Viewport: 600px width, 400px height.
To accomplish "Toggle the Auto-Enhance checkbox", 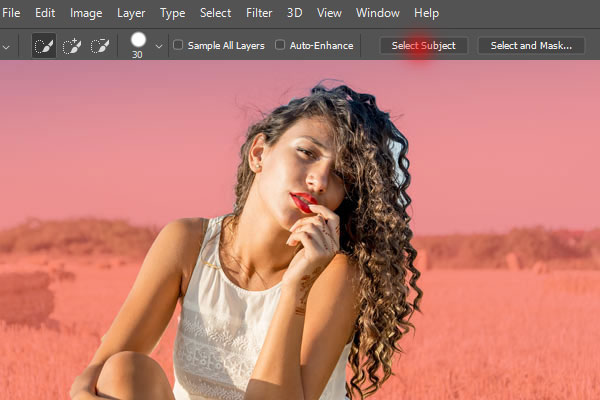I will click(x=280, y=45).
